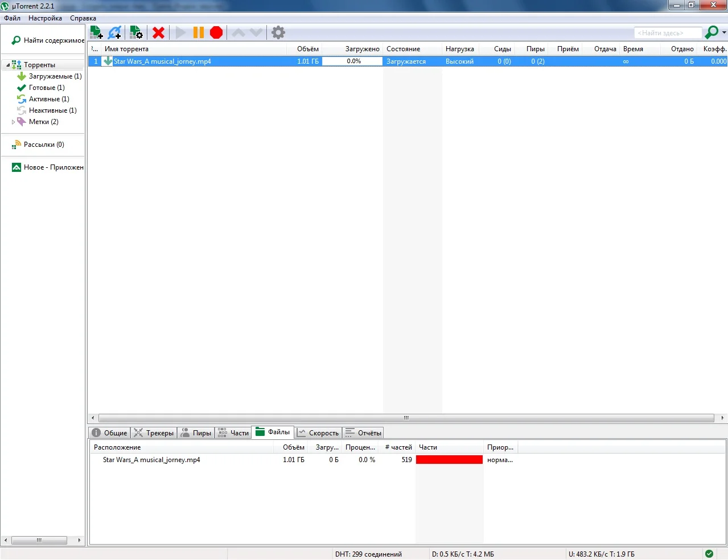Image resolution: width=728 pixels, height=560 pixels.
Task: Switch to the Файлы tab
Action: click(x=273, y=432)
